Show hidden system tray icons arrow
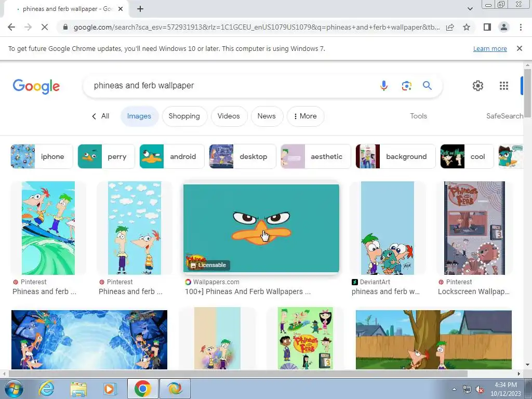 click(x=454, y=389)
